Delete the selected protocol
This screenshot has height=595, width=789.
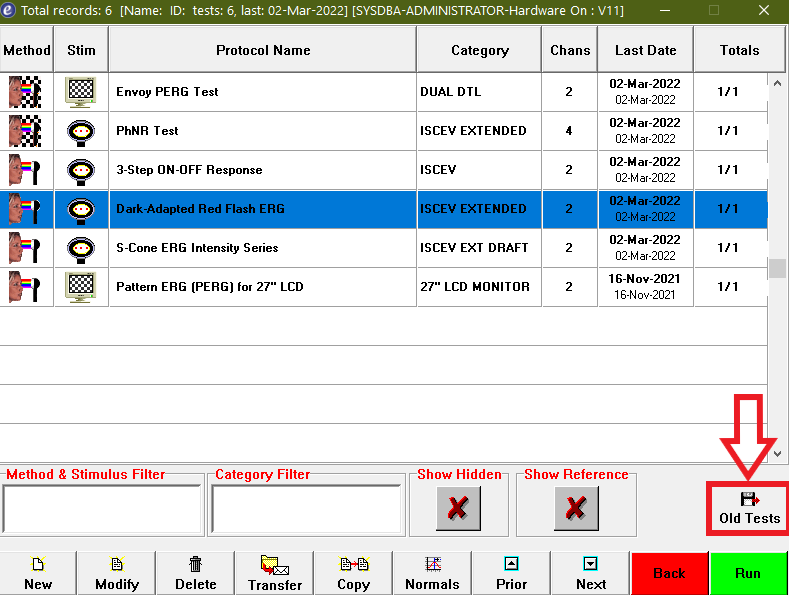196,573
